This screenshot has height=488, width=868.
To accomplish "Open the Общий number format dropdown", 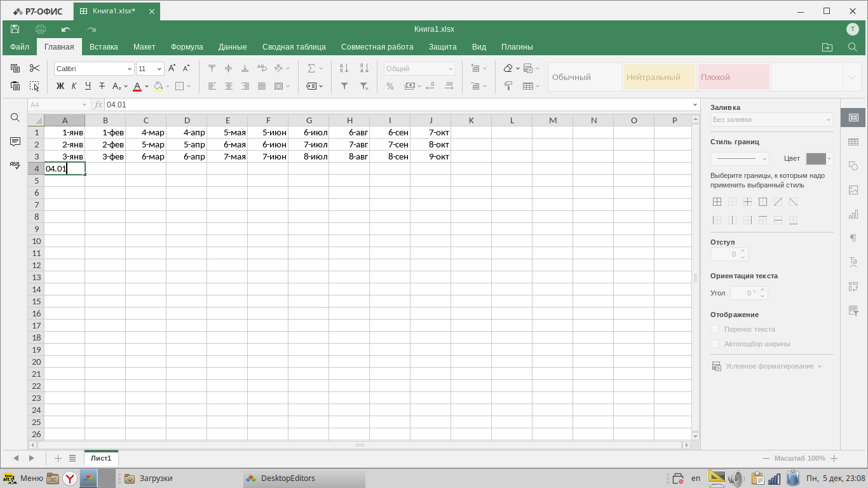I will click(451, 69).
